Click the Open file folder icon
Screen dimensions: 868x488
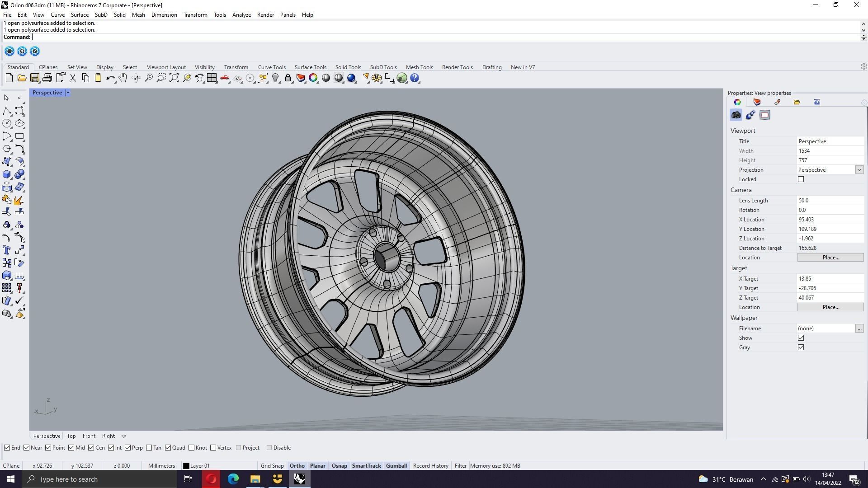pos(22,78)
